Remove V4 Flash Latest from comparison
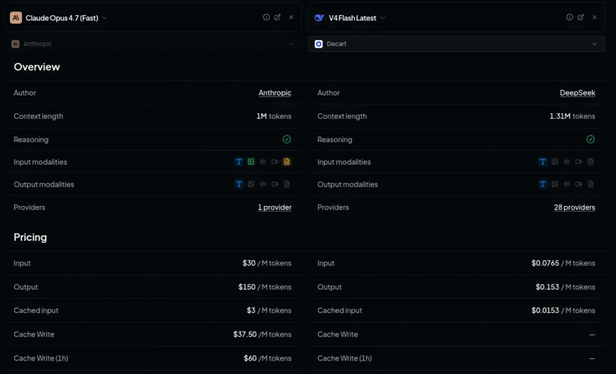Viewport: 616px width, 374px height. (594, 17)
